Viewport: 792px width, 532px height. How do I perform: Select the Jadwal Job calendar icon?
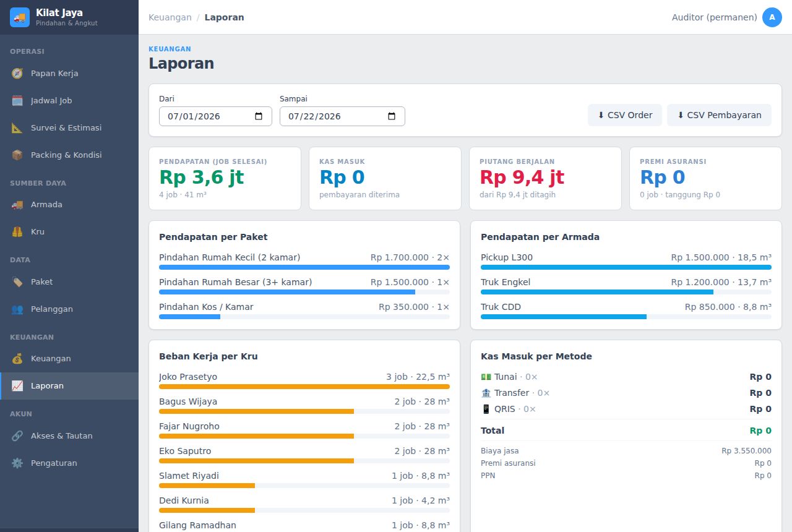(17, 101)
